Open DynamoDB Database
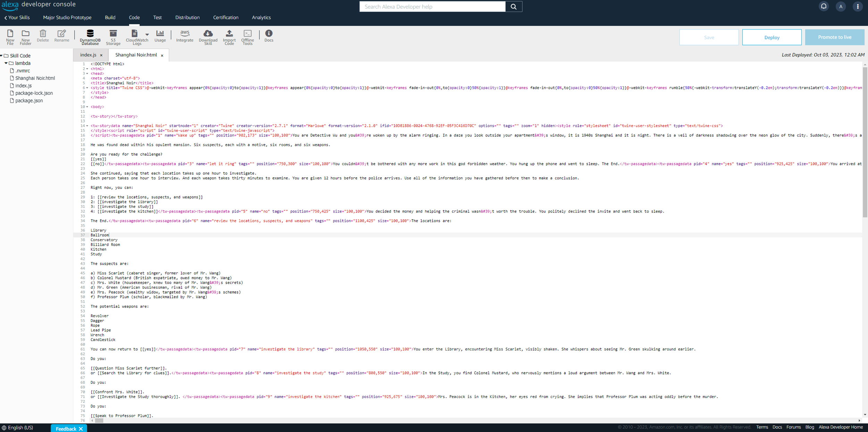The width and height of the screenshot is (868, 432). click(x=90, y=37)
